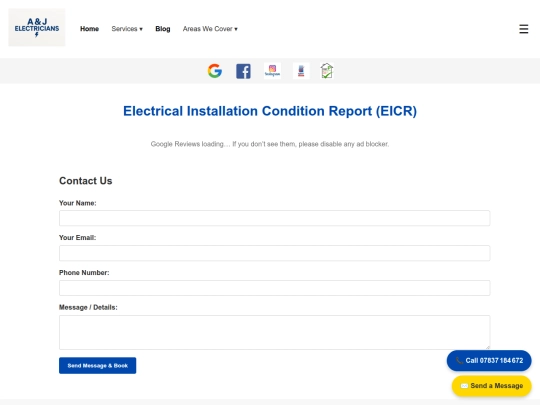This screenshot has width=540, height=405.
Task: Expand the Areas We Cover dropdown
Action: coord(210,29)
